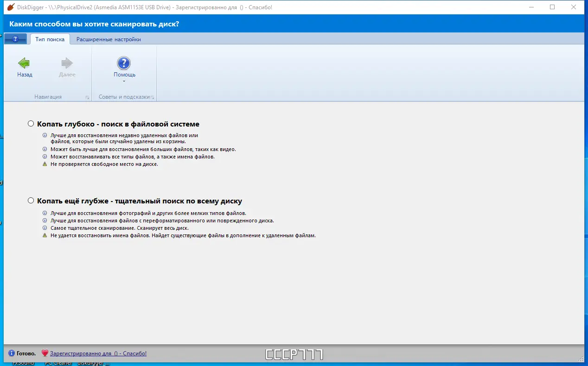Switch to the Расширенные настройки tab
This screenshot has height=366, width=588.
click(109, 39)
